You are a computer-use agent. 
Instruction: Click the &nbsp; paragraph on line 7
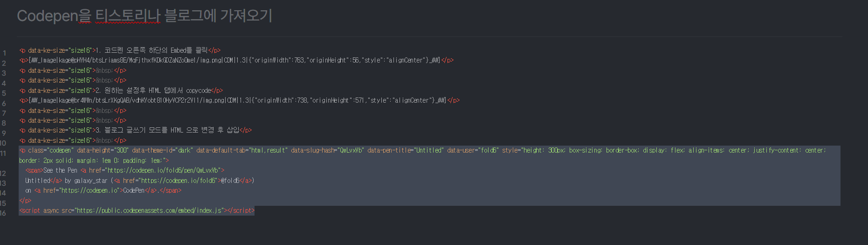[x=73, y=111]
